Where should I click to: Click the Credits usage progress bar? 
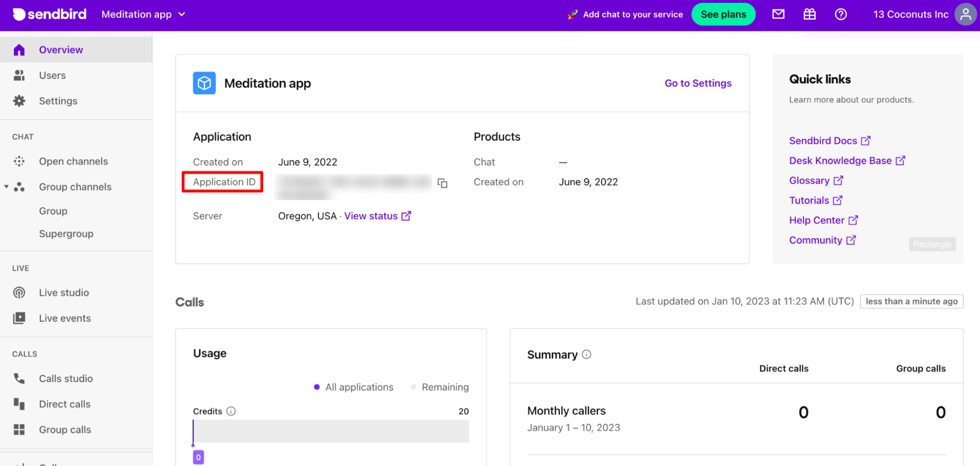(x=331, y=431)
